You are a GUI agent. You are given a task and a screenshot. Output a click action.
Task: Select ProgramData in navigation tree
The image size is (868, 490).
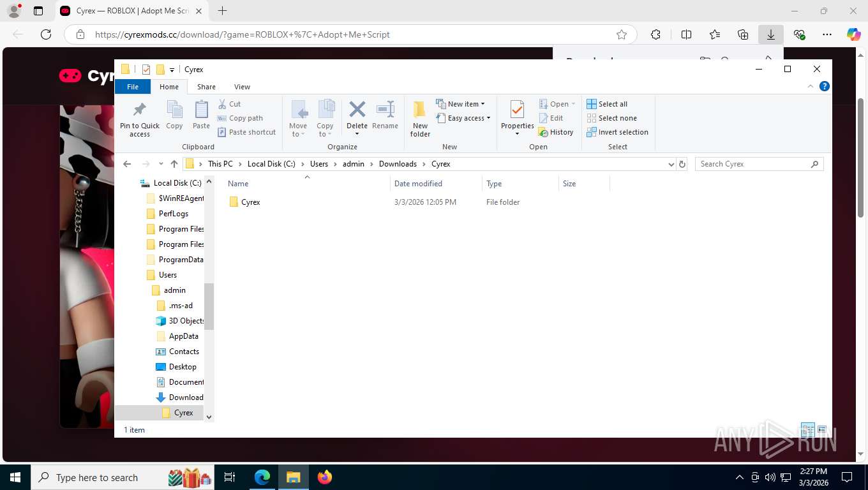point(181,260)
